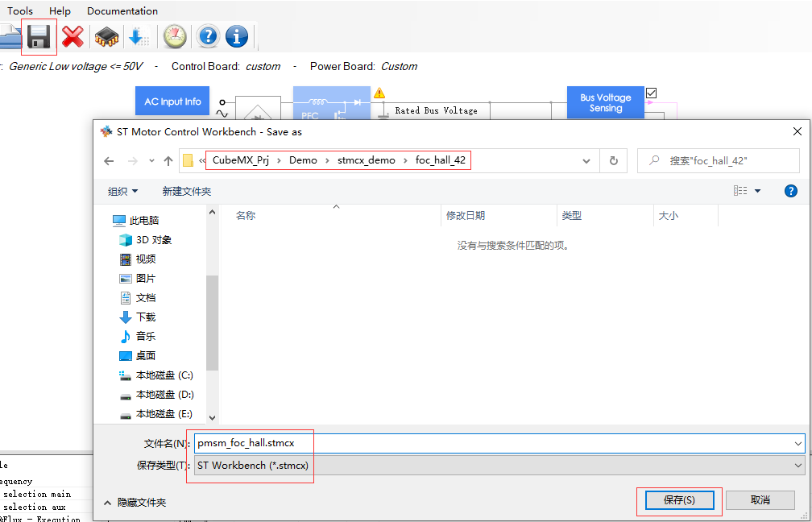
Task: Open the 组织 dropdown menu
Action: (x=122, y=192)
